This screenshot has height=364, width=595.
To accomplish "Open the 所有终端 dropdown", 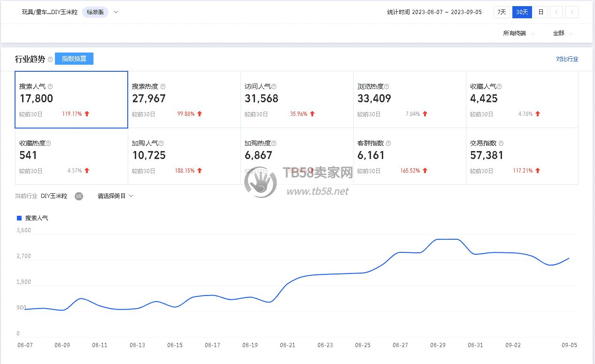I will click(519, 33).
